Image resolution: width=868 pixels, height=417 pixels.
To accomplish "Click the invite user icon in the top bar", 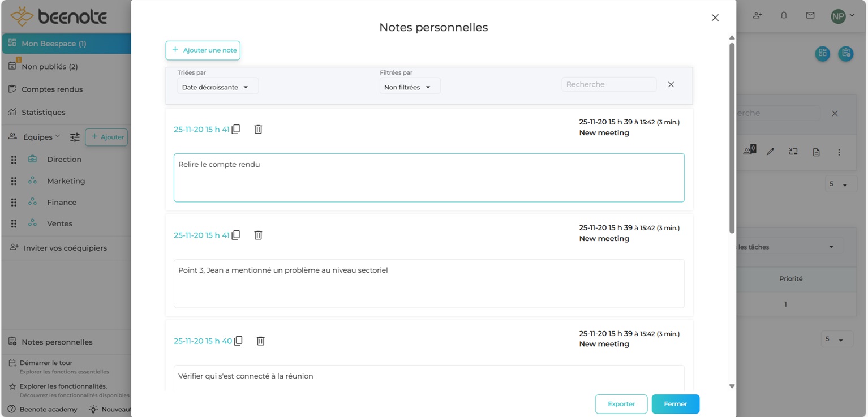I will point(757,15).
